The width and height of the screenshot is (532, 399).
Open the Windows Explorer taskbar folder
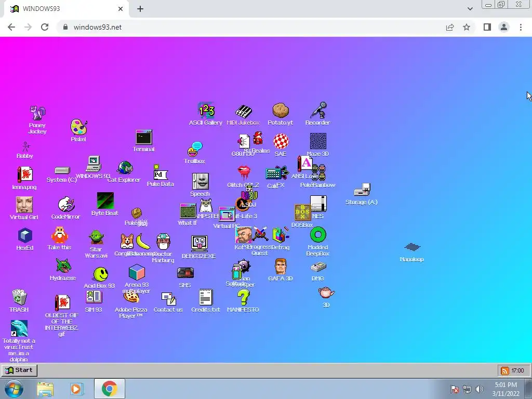(45, 389)
